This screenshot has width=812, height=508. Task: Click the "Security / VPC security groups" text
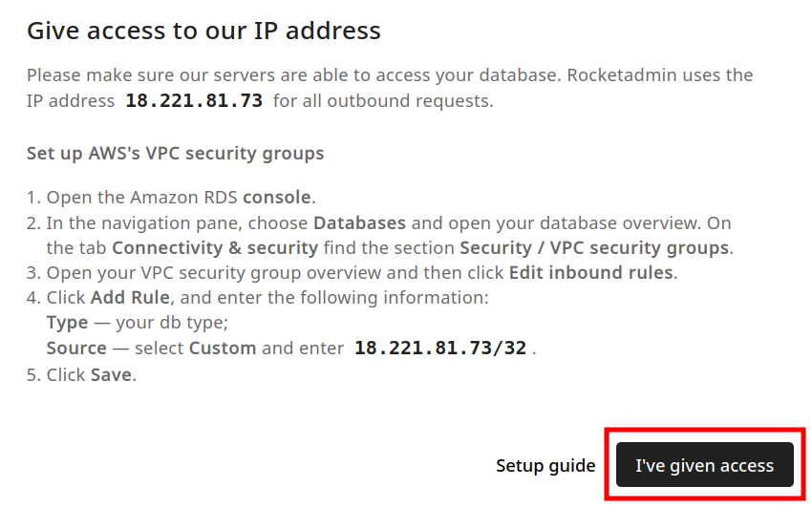pyautogui.click(x=594, y=247)
